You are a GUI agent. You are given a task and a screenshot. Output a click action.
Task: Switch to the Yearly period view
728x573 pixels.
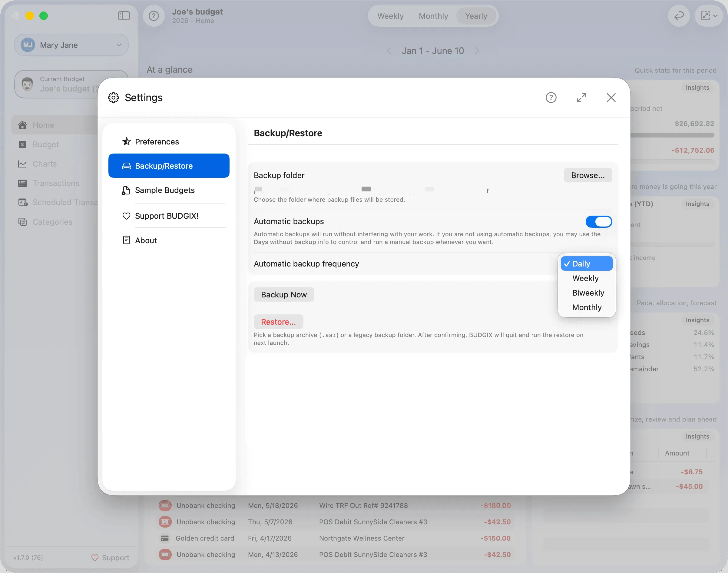pos(476,16)
